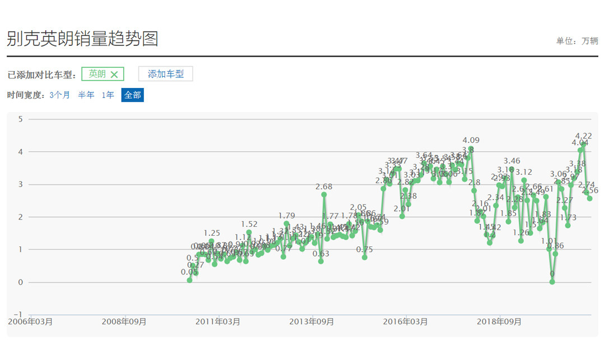Choose the 1年 time range
The width and height of the screenshot is (605, 364).
click(x=108, y=95)
